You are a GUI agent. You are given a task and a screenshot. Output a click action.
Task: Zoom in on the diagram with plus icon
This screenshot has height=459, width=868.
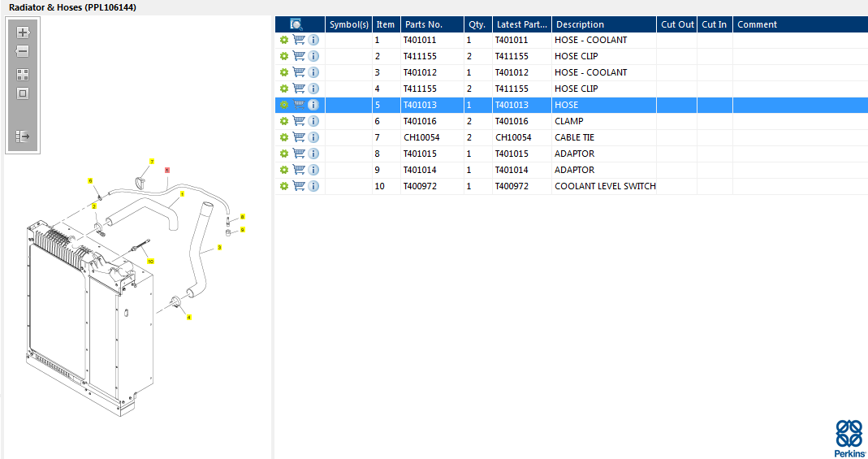[x=23, y=32]
